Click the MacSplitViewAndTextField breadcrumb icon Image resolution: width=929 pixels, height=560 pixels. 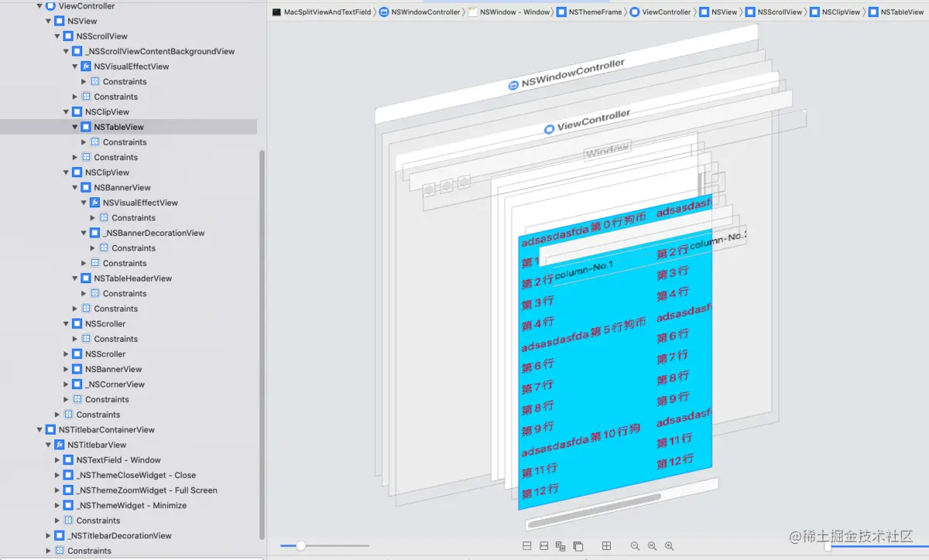coord(276,12)
